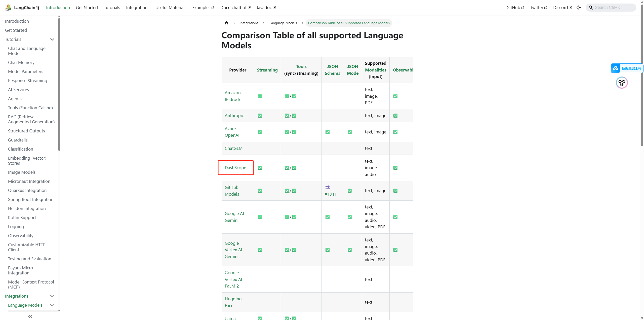Click the JSON Schema column header link
Screen dimensions: 644x320
[333, 70]
